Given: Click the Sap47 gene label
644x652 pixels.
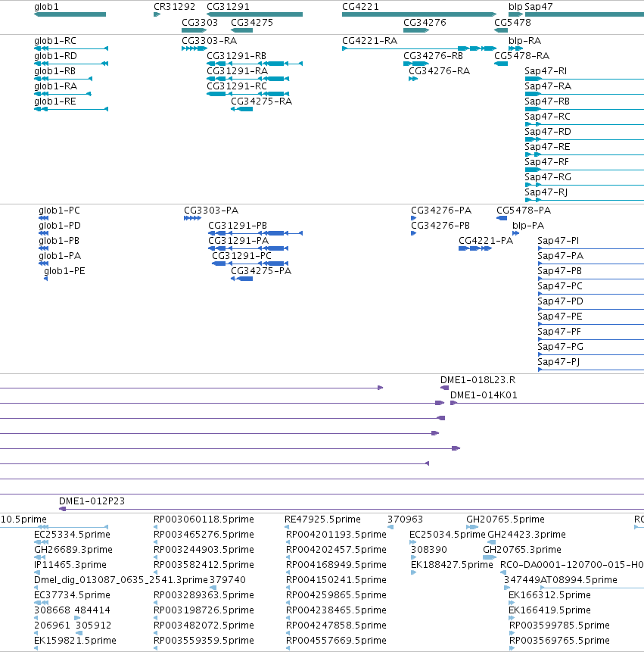Looking at the screenshot, I should (539, 7).
